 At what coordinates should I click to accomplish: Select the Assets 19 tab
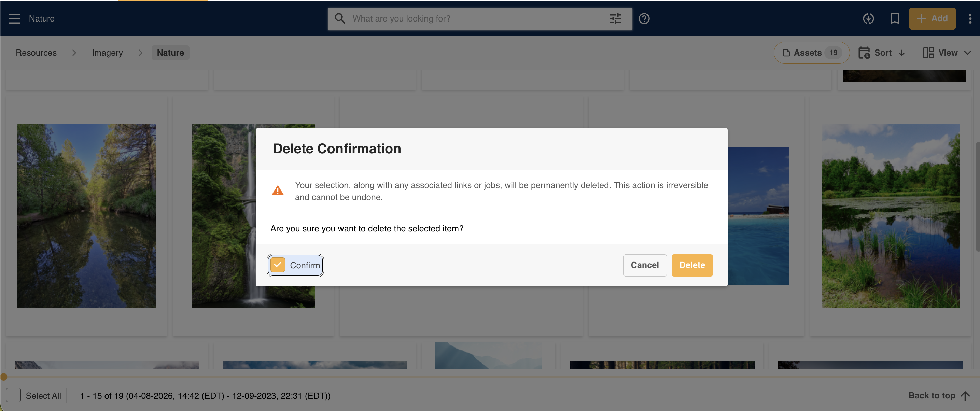point(811,53)
